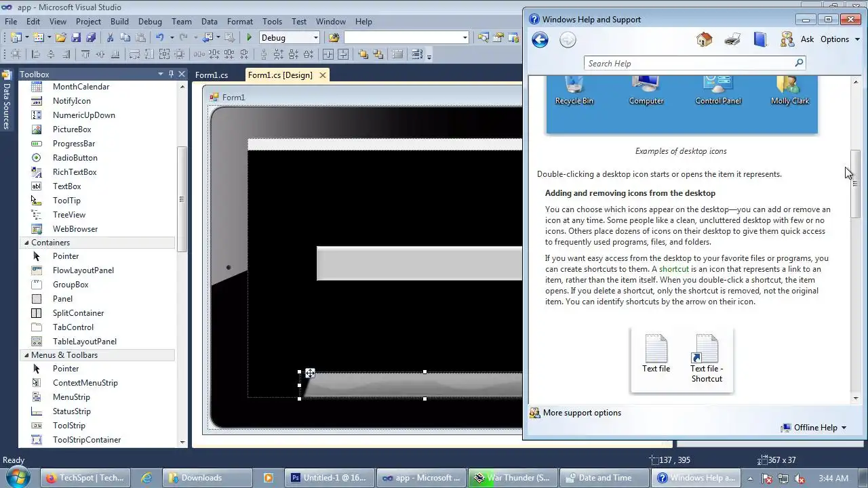Click the Save icon in Visual Studio toolbar

pos(76,38)
